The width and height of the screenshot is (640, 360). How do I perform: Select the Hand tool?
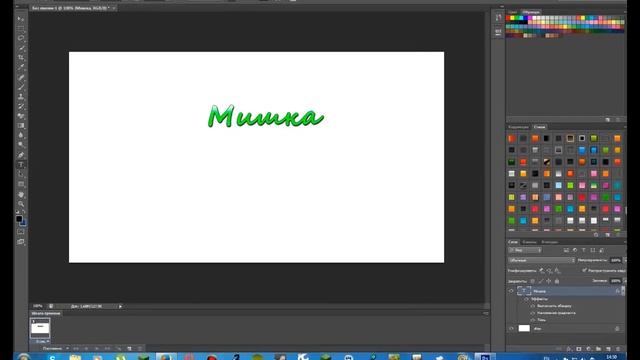[x=21, y=195]
